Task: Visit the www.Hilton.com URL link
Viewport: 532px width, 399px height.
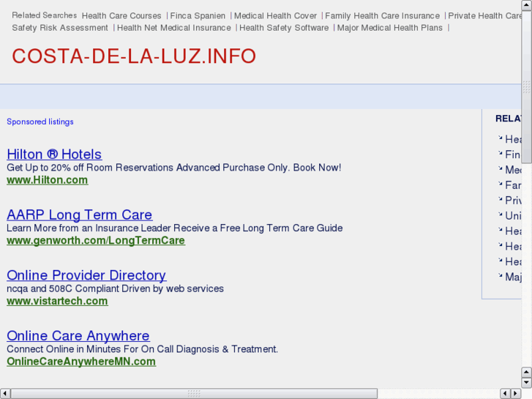Action: (47, 180)
